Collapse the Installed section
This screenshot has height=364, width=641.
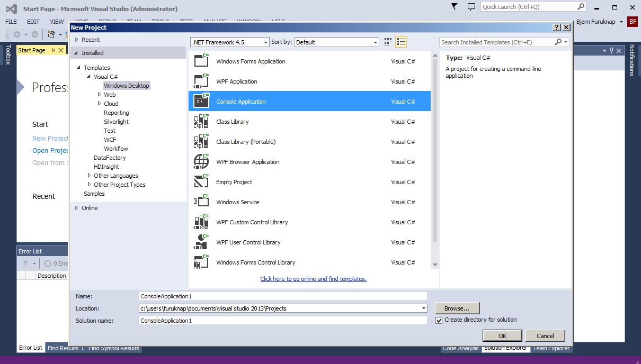coord(76,53)
